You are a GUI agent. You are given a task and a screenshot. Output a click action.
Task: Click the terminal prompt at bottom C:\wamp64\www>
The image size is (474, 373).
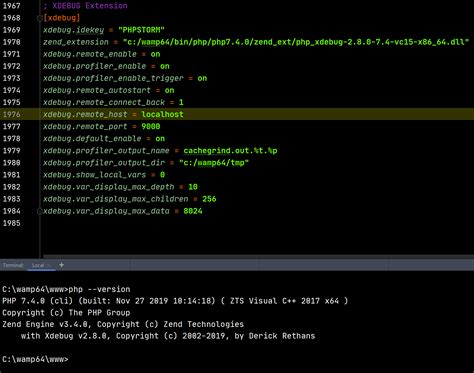pyautogui.click(x=35, y=359)
